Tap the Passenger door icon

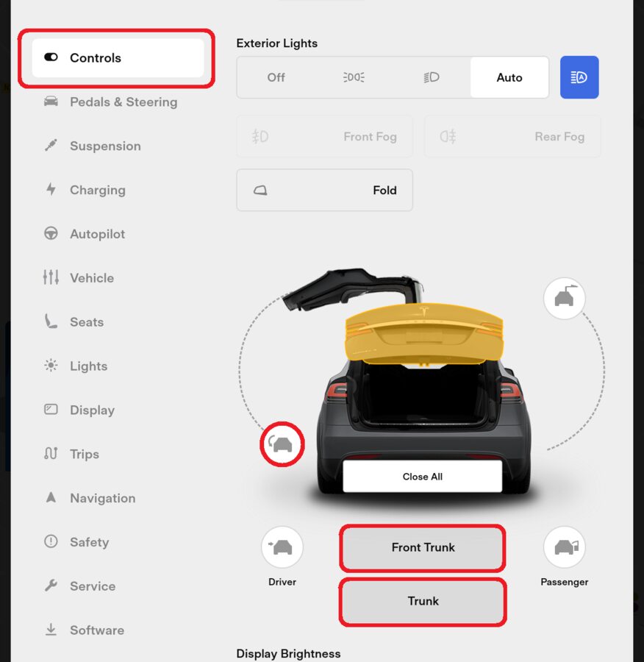(x=564, y=547)
